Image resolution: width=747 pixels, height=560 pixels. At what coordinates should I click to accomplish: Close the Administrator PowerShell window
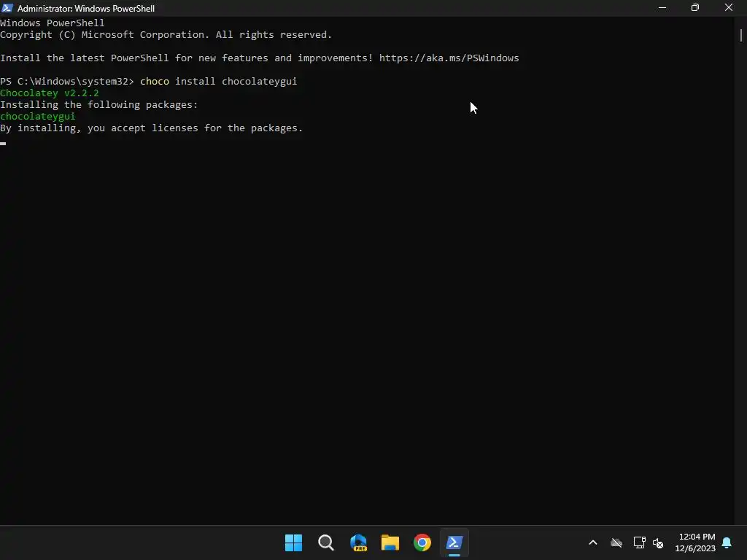coord(729,7)
